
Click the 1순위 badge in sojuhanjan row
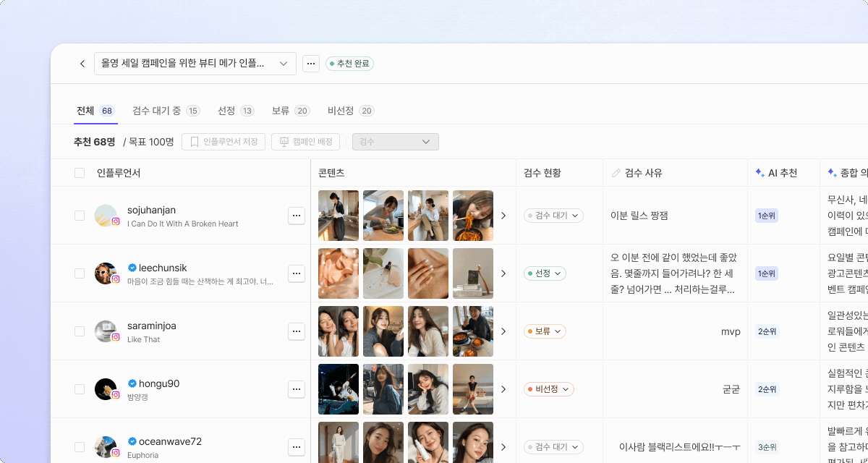[x=767, y=216]
